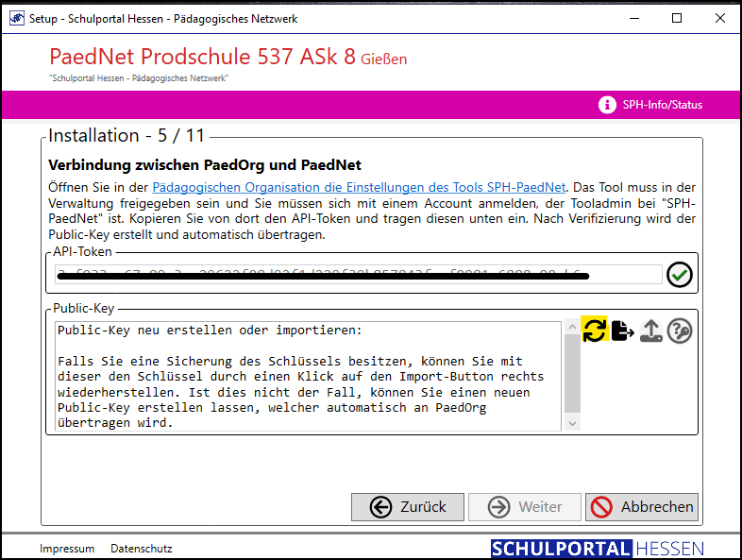Click the key help question icon

[680, 331]
